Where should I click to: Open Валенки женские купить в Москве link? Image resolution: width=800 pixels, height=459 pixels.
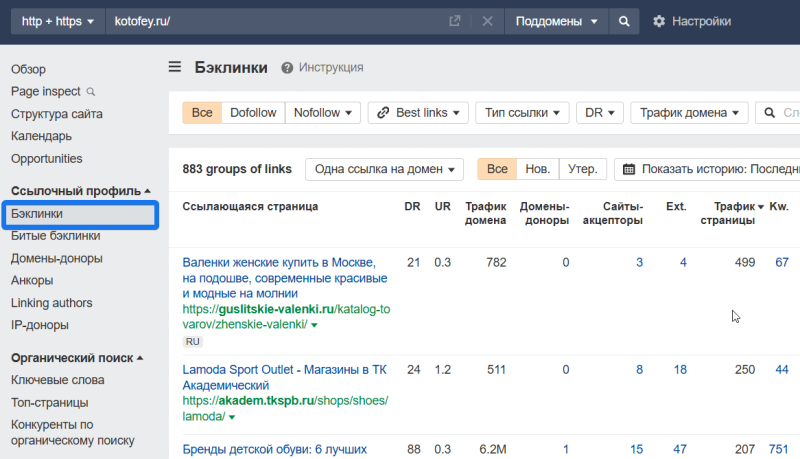click(285, 278)
